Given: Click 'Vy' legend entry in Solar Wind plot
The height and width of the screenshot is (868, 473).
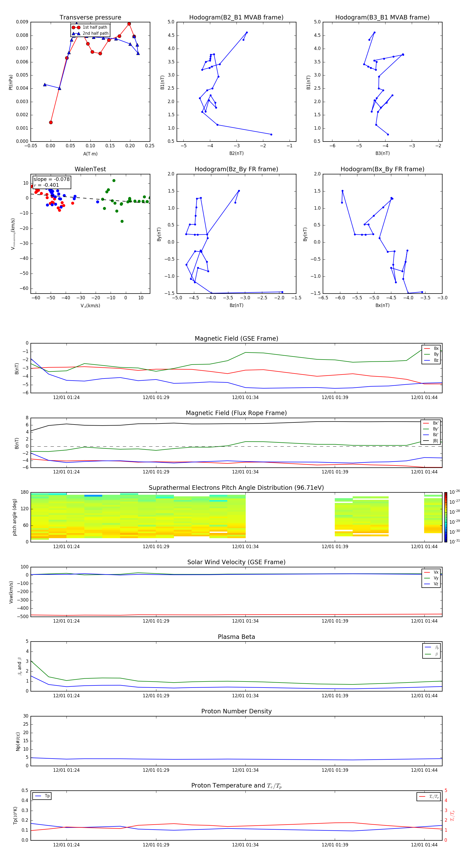Looking at the screenshot, I should click(x=431, y=578).
